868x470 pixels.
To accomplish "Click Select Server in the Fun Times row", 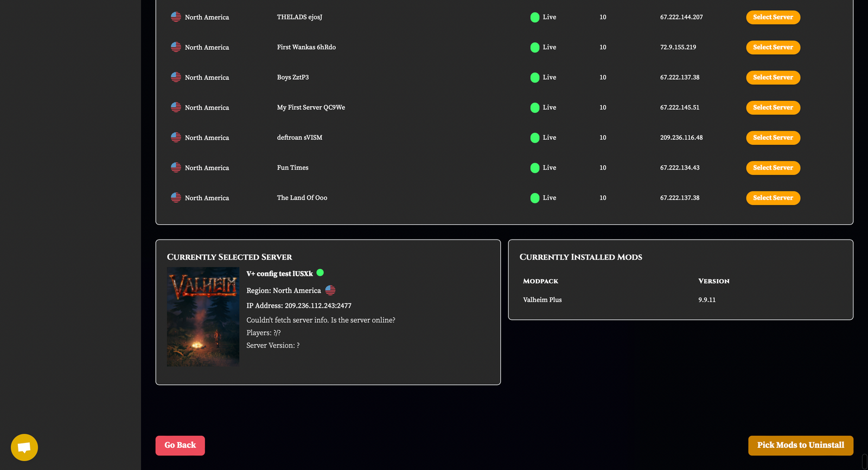I will [773, 168].
